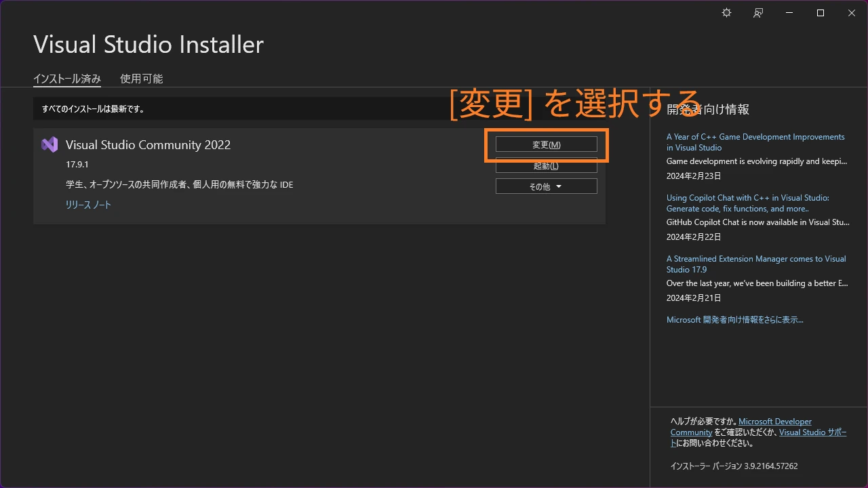Select the Visual Studio Community 2022 title

pos(148,144)
